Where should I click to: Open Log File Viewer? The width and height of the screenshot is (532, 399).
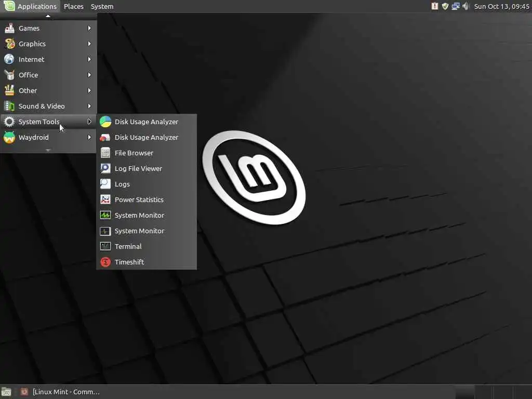pyautogui.click(x=147, y=169)
